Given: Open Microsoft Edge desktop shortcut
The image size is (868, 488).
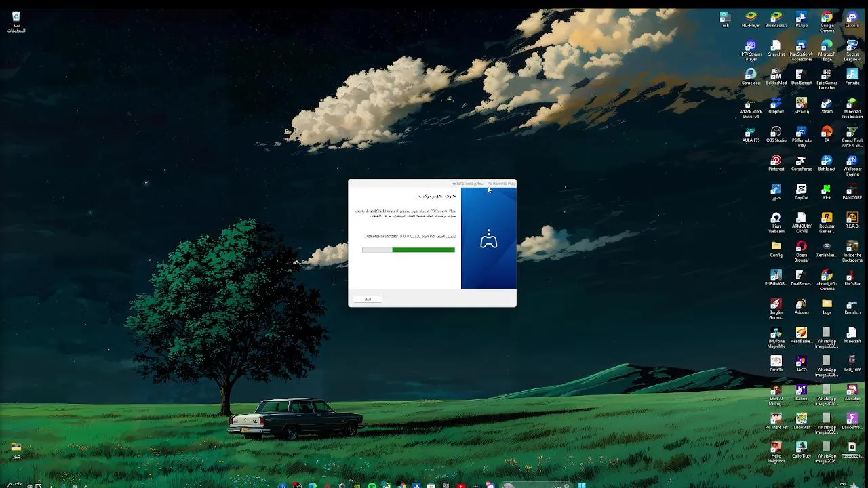Looking at the screenshot, I should tap(827, 51).
